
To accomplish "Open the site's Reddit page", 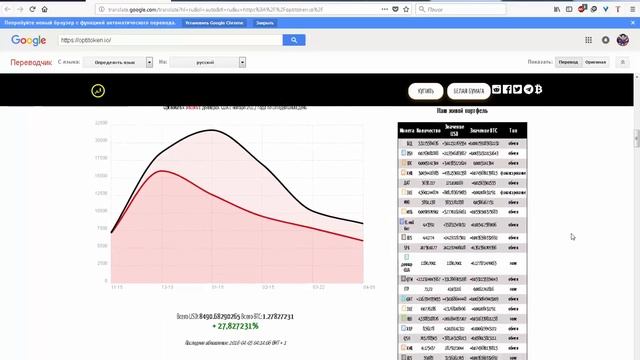I will pos(496,89).
